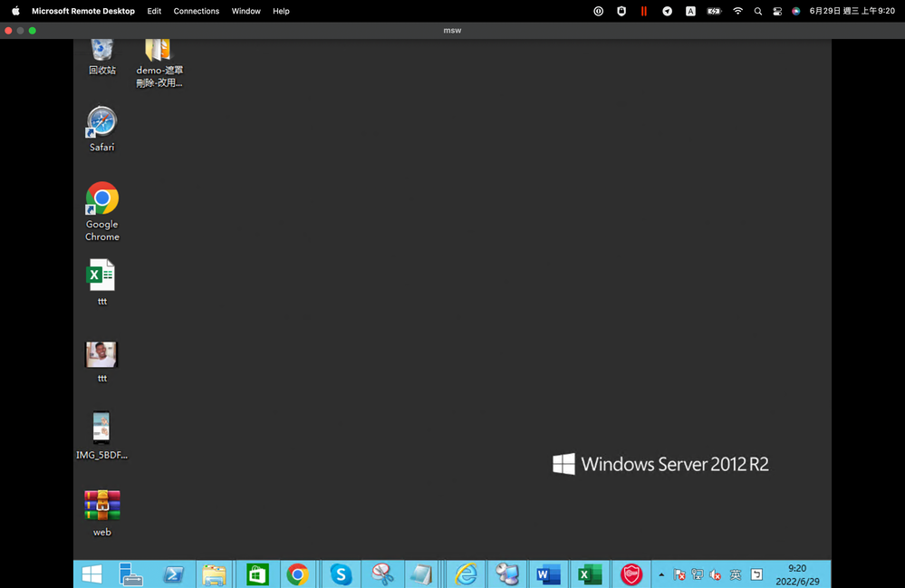Image resolution: width=905 pixels, height=588 pixels.
Task: Click the 1Password menu bar icon
Action: (x=599, y=11)
